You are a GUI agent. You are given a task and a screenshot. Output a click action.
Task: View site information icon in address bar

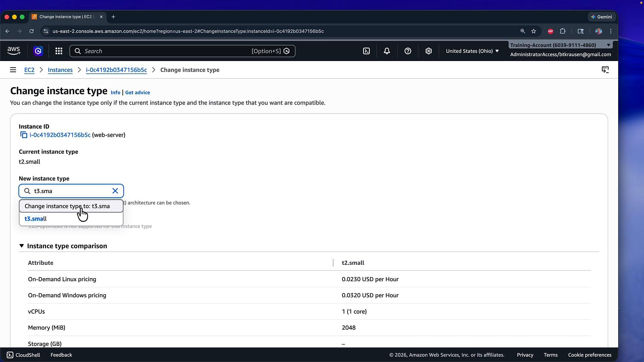click(46, 31)
